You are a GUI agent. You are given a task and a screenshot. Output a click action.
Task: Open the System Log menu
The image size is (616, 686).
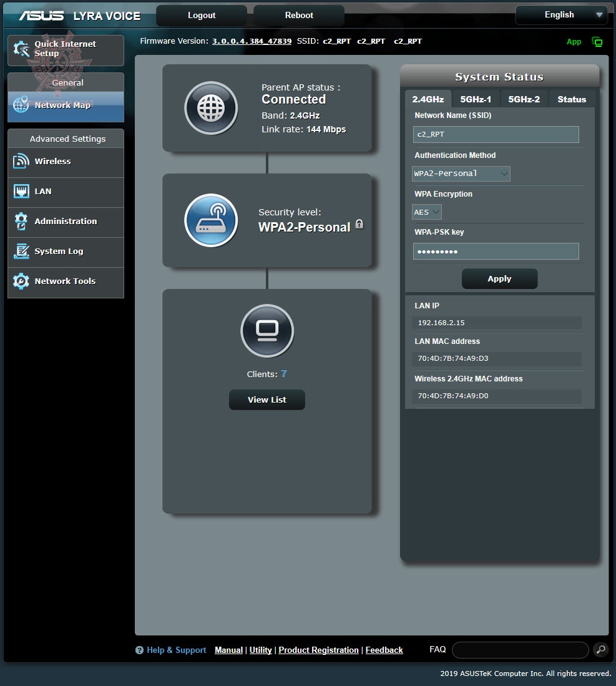(x=66, y=252)
